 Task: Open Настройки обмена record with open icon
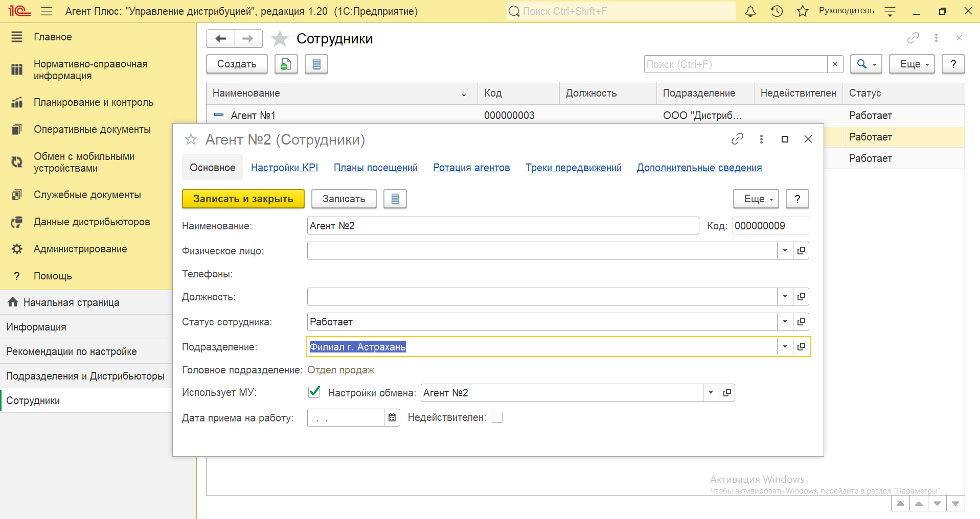click(727, 393)
